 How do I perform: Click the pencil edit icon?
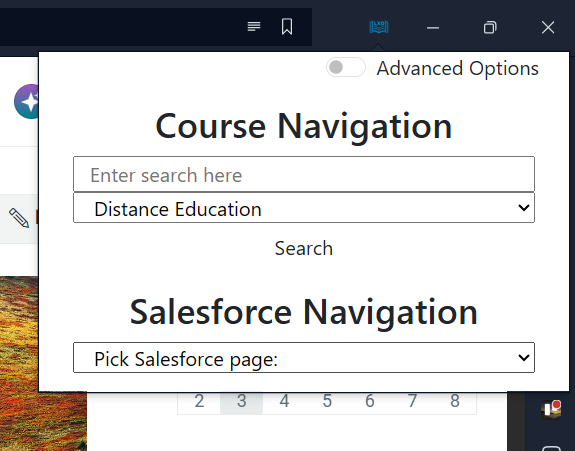pos(19,218)
